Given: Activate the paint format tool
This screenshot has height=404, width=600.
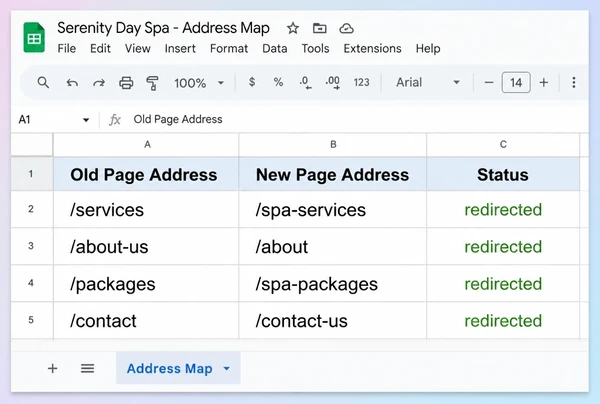Looking at the screenshot, I should 152,83.
